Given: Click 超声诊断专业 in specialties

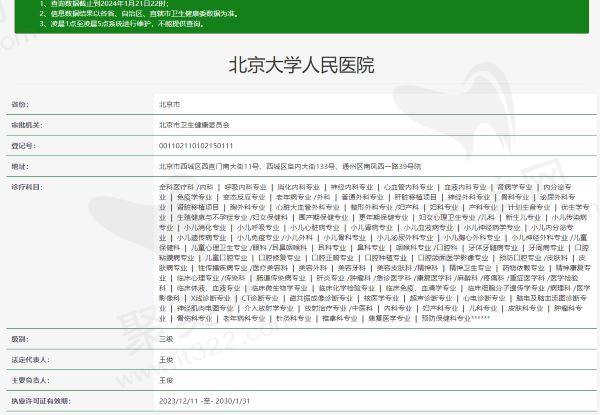Looking at the screenshot, I should pos(431,298).
